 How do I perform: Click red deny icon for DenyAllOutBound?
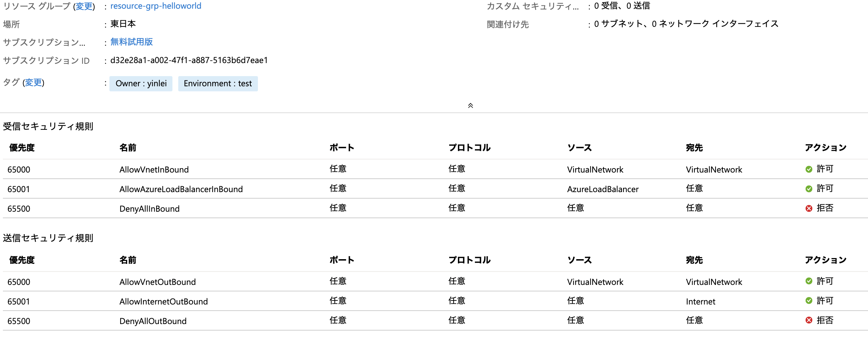pyautogui.click(x=809, y=320)
